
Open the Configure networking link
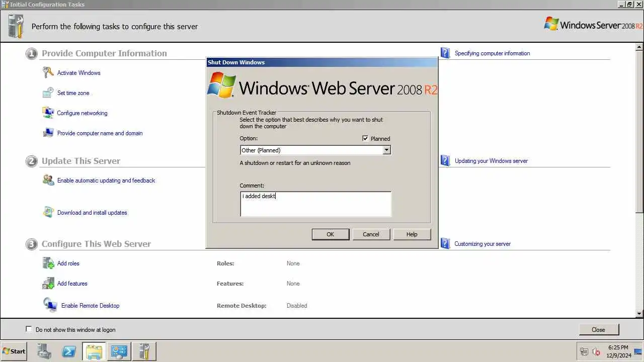coord(83,113)
